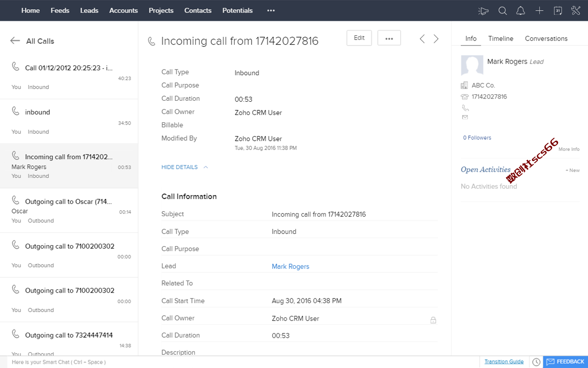Click All Calls heading text
Screen dimensions: 588x368
(x=40, y=41)
